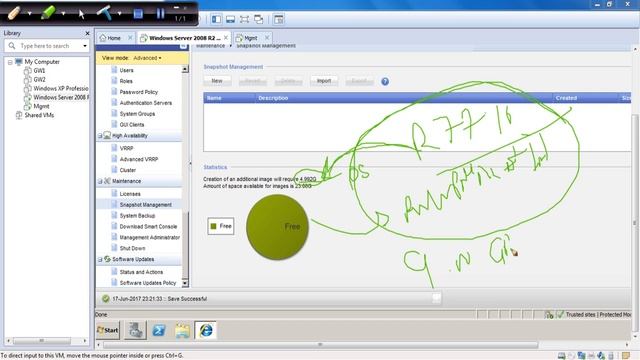Open Server Manager from the taskbar
The height and width of the screenshot is (360, 640).
[136, 330]
